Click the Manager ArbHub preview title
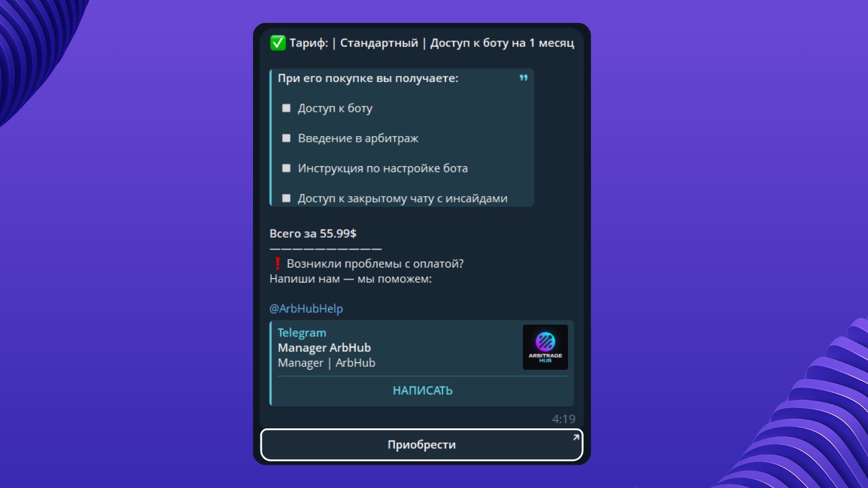 coord(324,347)
